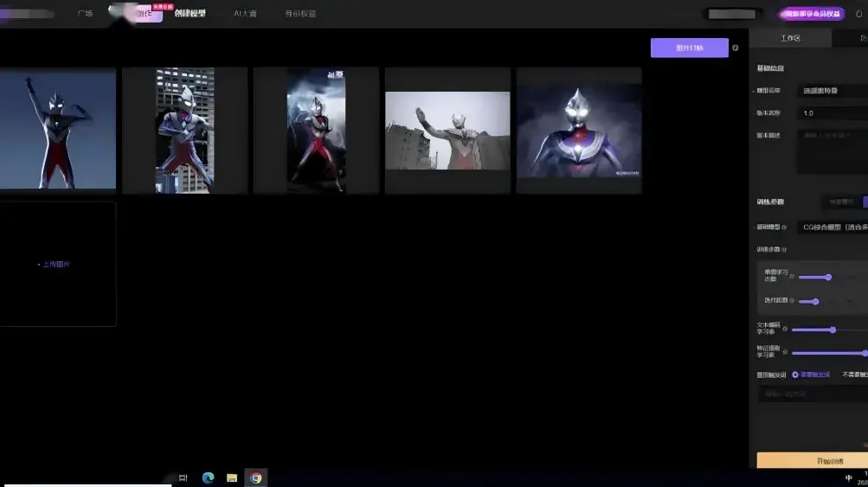Image resolution: width=868 pixels, height=487 pixels.
Task: Click info icon beside text encoder learning rate
Action: 785,329
